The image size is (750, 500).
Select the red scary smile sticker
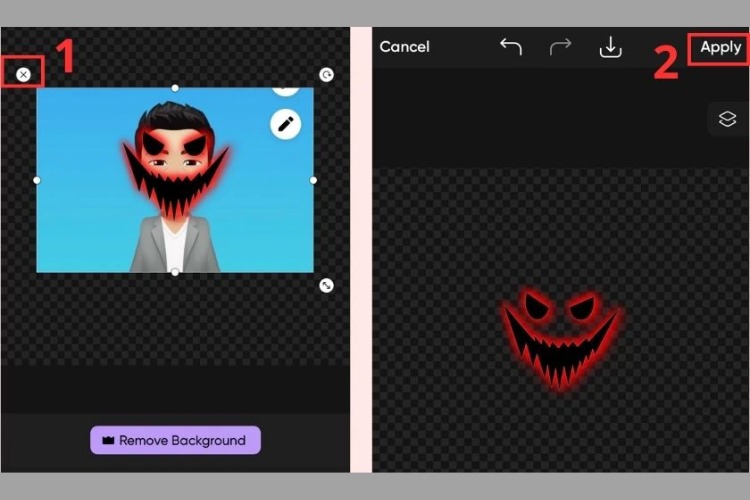[x=561, y=339]
